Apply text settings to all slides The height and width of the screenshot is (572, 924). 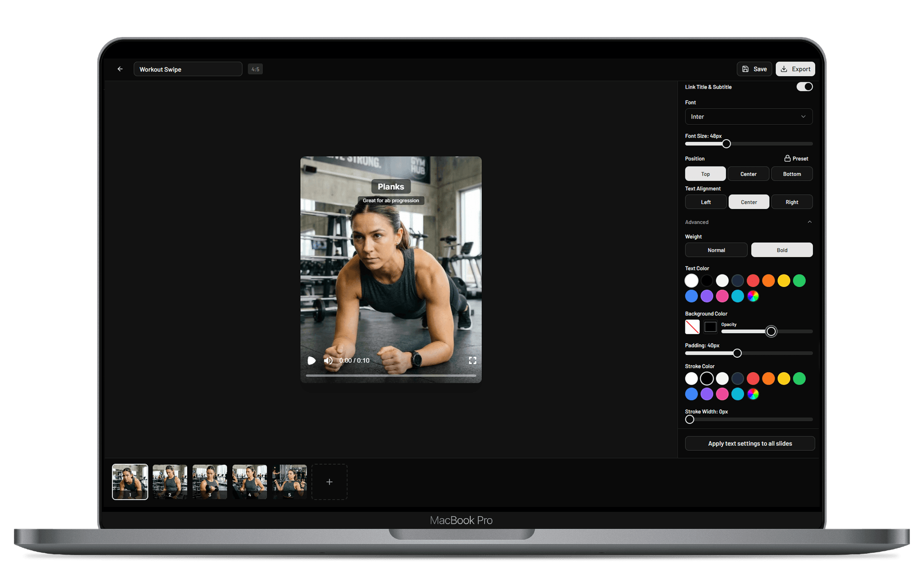(x=749, y=443)
